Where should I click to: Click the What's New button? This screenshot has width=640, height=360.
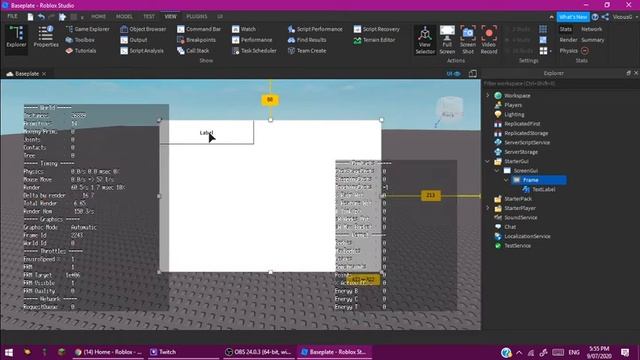573,17
